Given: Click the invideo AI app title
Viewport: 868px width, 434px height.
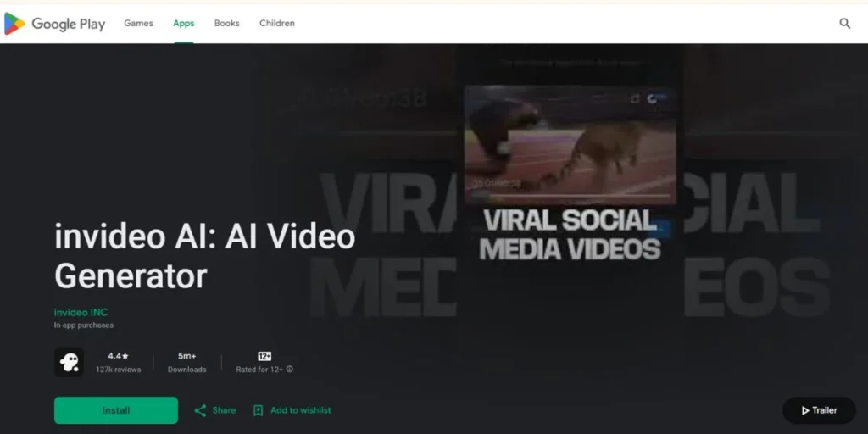Looking at the screenshot, I should (x=205, y=256).
